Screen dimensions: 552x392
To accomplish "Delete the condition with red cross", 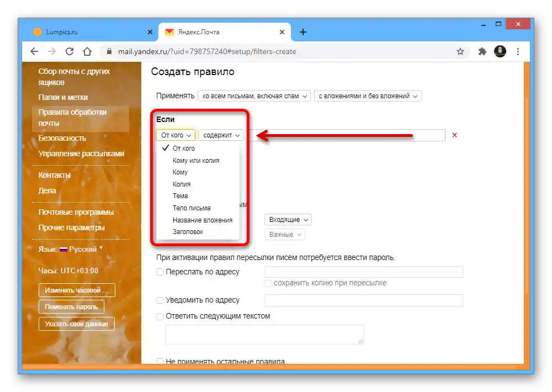I will [454, 135].
